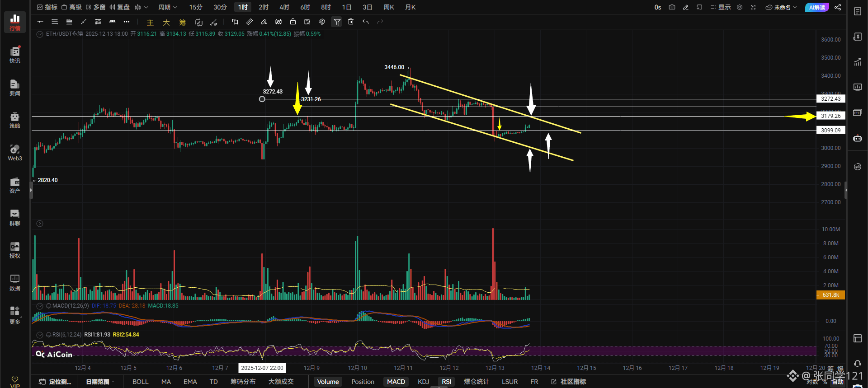Select the trend line drawing tool
This screenshot has height=388, width=868.
point(83,22)
